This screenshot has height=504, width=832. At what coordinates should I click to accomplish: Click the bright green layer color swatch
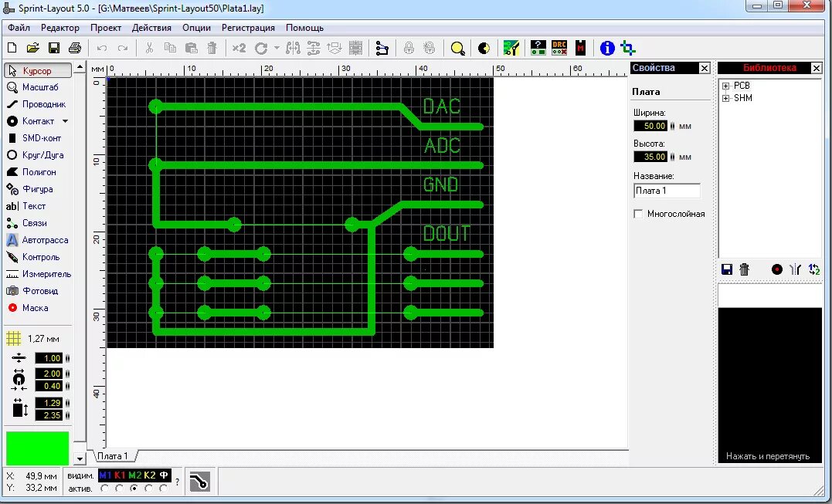point(37,448)
